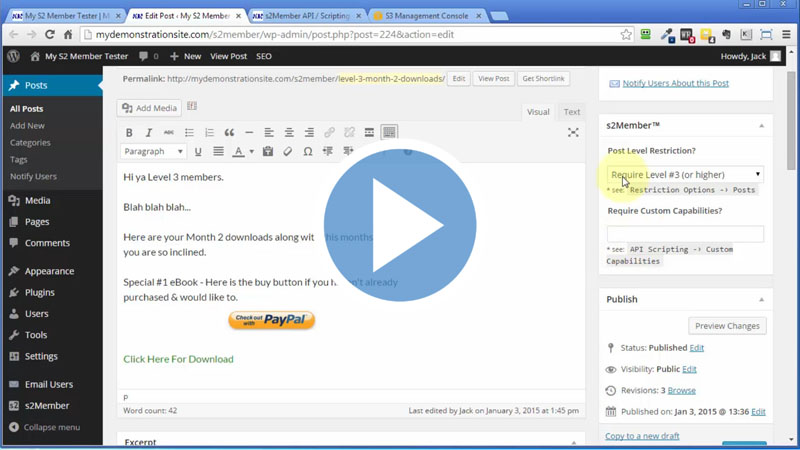Click the Add Media button

point(149,108)
